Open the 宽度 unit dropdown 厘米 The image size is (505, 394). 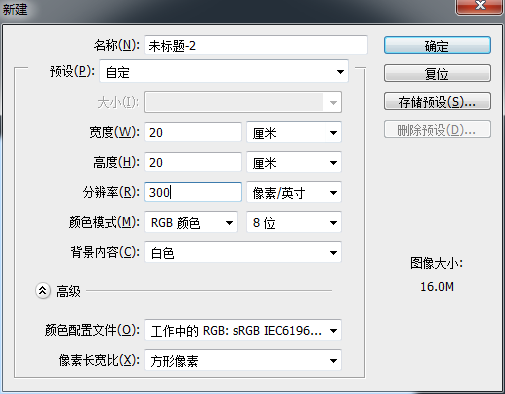click(x=294, y=132)
